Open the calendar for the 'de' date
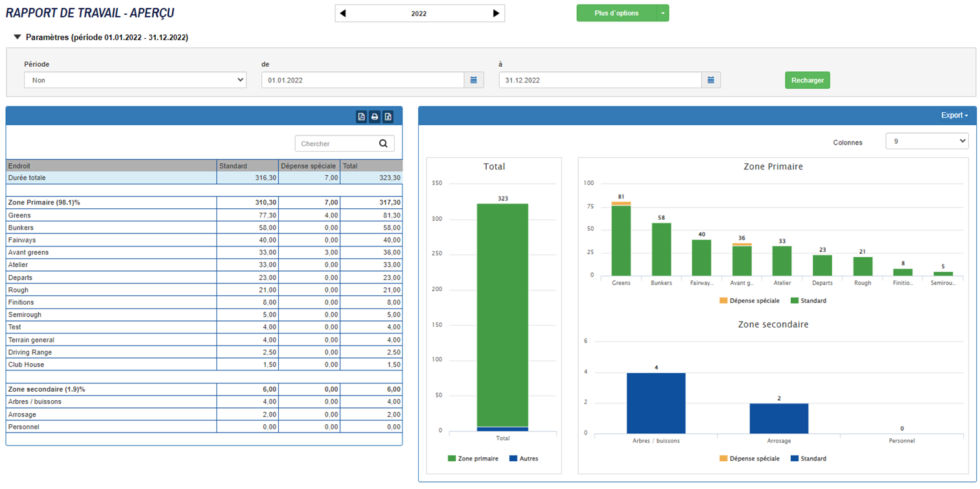Viewport: 980px width, 489px height. coord(474,80)
